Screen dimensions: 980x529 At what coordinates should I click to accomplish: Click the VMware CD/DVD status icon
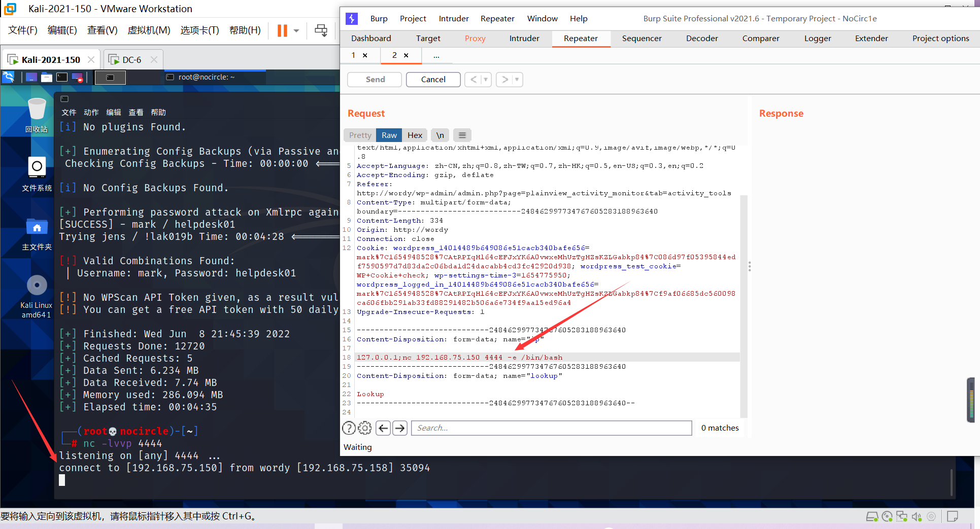(887, 517)
